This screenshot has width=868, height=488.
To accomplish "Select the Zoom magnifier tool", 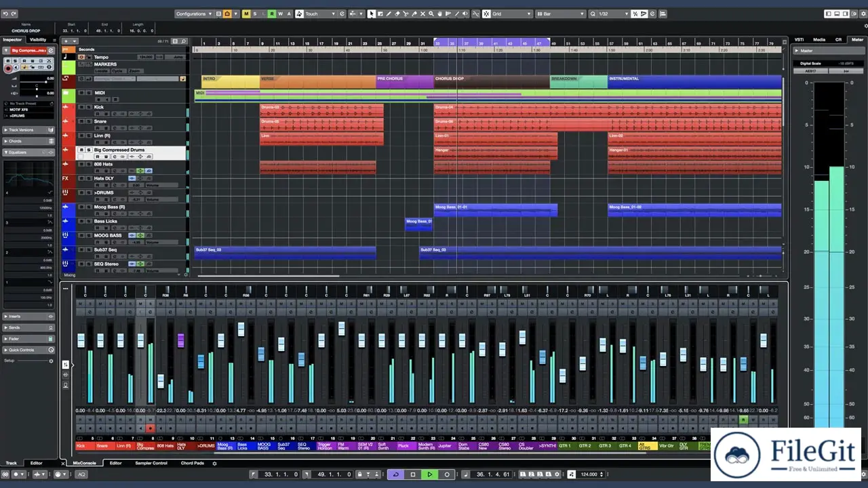I will pos(431,14).
